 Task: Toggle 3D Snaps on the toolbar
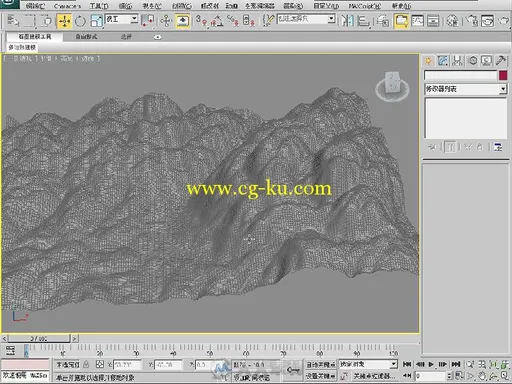pyautogui.click(x=201, y=21)
